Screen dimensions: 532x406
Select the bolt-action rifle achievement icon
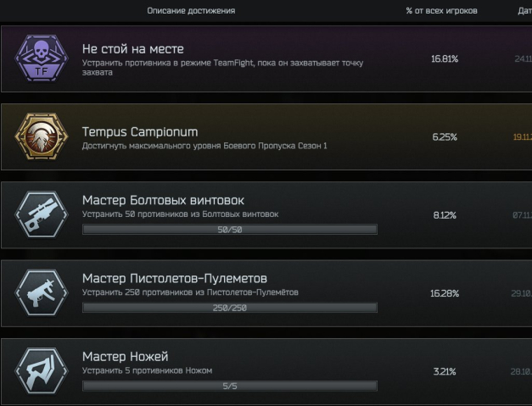click(x=42, y=214)
